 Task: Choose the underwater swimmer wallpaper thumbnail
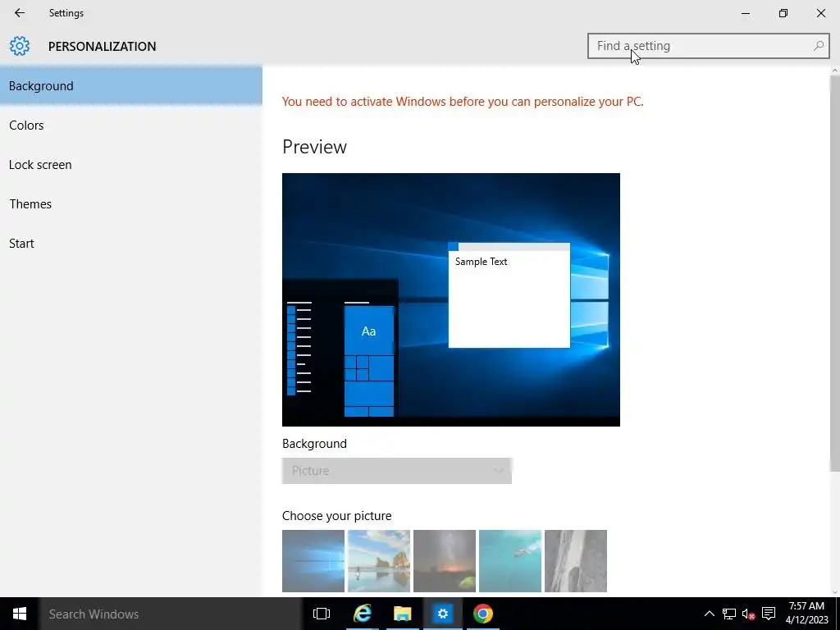[x=510, y=561]
